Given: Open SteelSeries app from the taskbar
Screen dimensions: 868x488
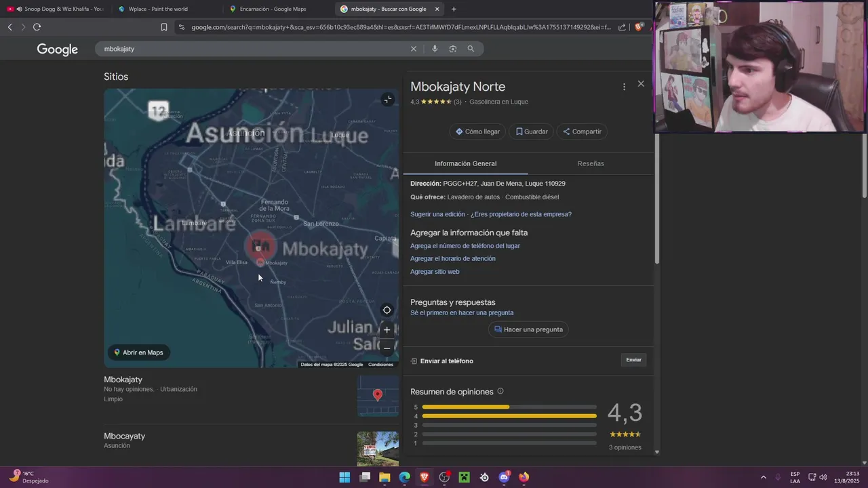Looking at the screenshot, I should coord(484,477).
